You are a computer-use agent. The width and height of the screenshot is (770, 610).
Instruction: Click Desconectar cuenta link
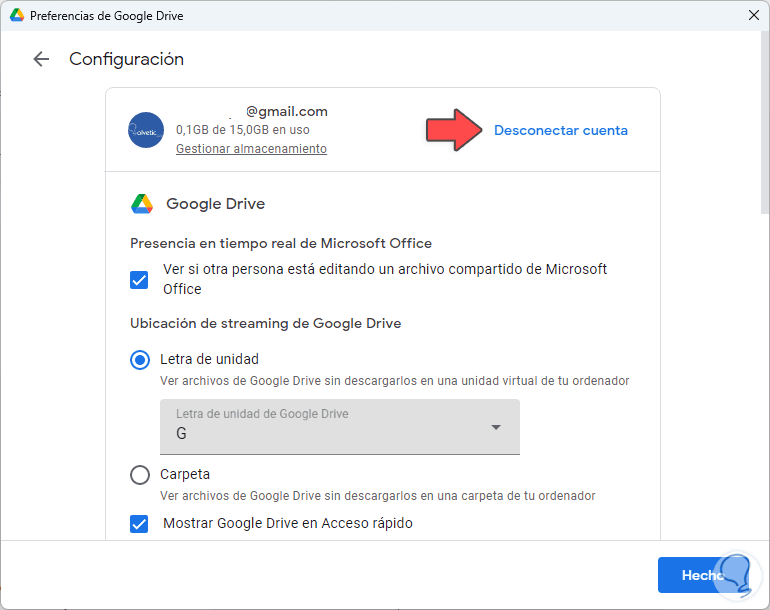561,130
